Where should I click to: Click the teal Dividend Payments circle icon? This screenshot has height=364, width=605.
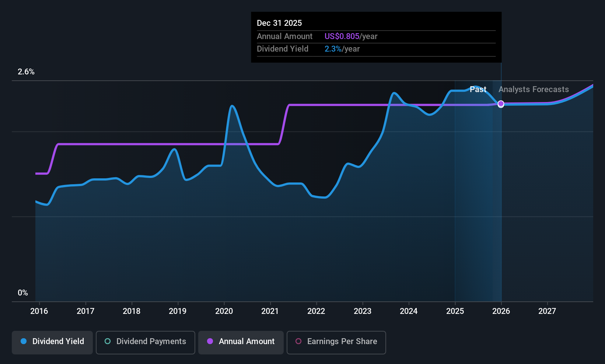(107, 342)
